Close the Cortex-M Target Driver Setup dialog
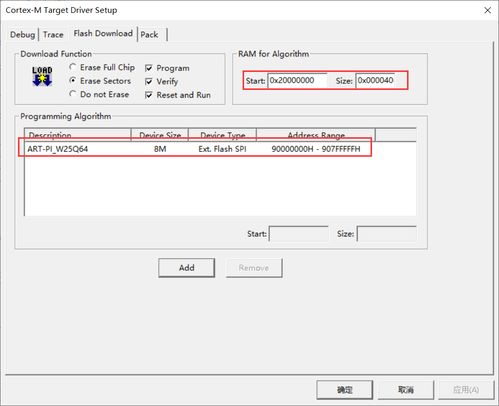 click(487, 10)
